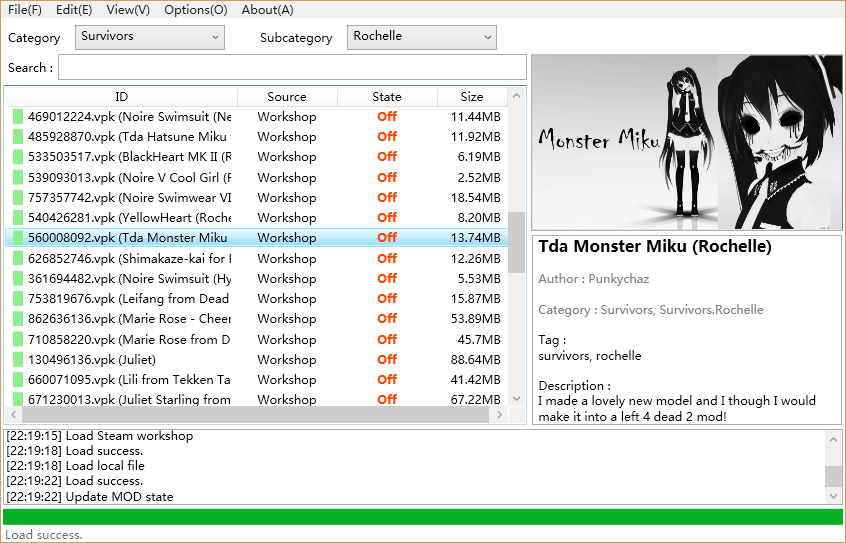Image resolution: width=846 pixels, height=543 pixels.
Task: Open the Options(O) menu
Action: (196, 10)
